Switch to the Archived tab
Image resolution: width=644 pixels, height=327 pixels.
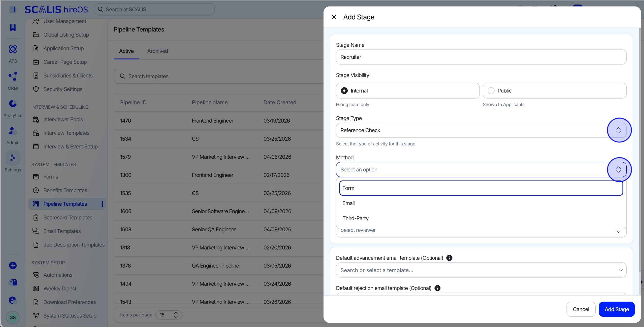click(157, 51)
